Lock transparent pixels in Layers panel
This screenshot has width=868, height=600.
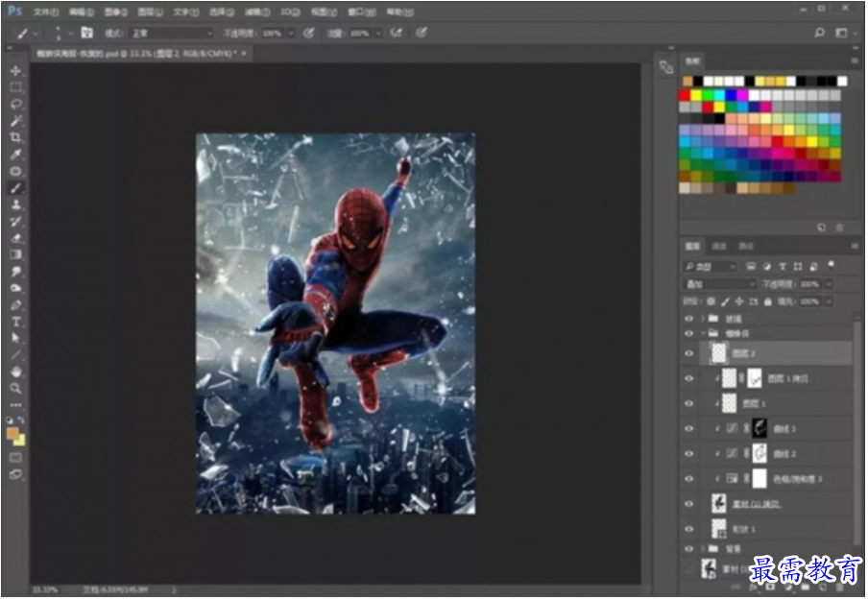[x=711, y=301]
